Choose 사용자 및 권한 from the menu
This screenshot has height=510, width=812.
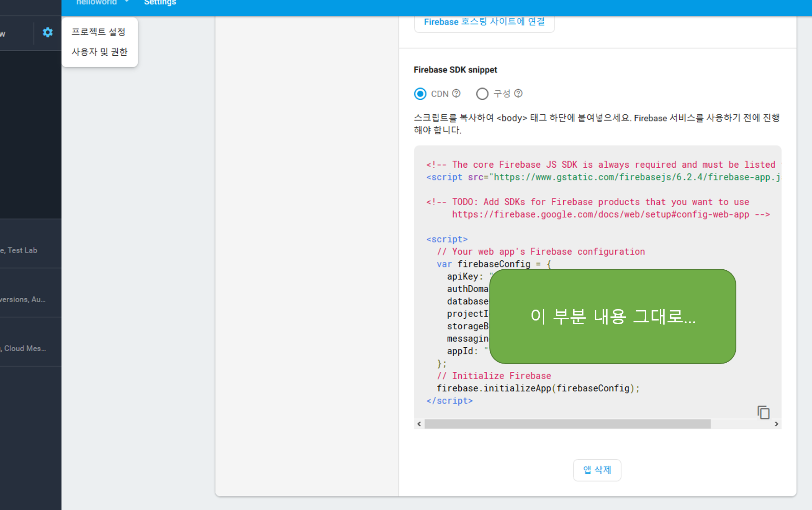100,52
